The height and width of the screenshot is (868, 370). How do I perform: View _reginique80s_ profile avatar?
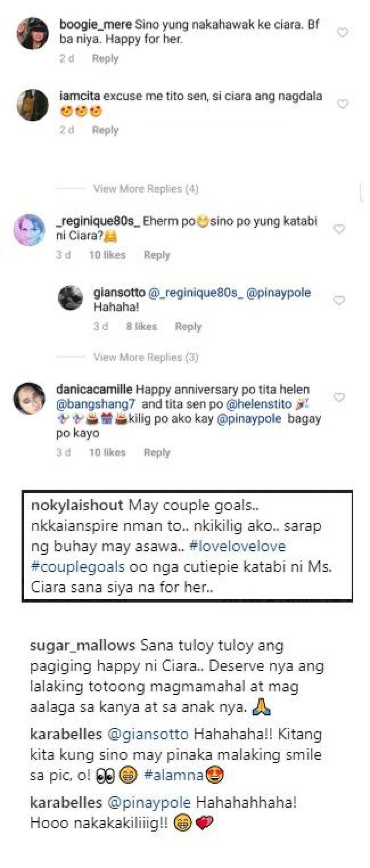pyautogui.click(x=29, y=230)
